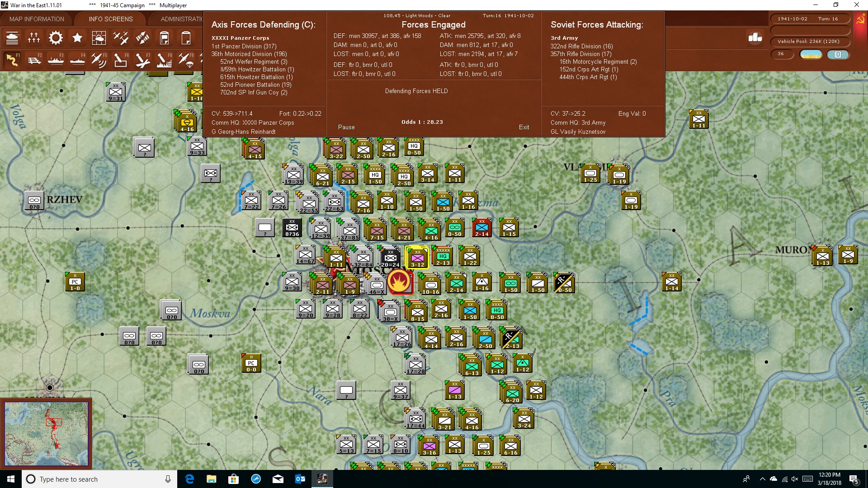Select the F5 Air Recon mode icon
The image size is (868, 488).
pyautogui.click(x=99, y=60)
